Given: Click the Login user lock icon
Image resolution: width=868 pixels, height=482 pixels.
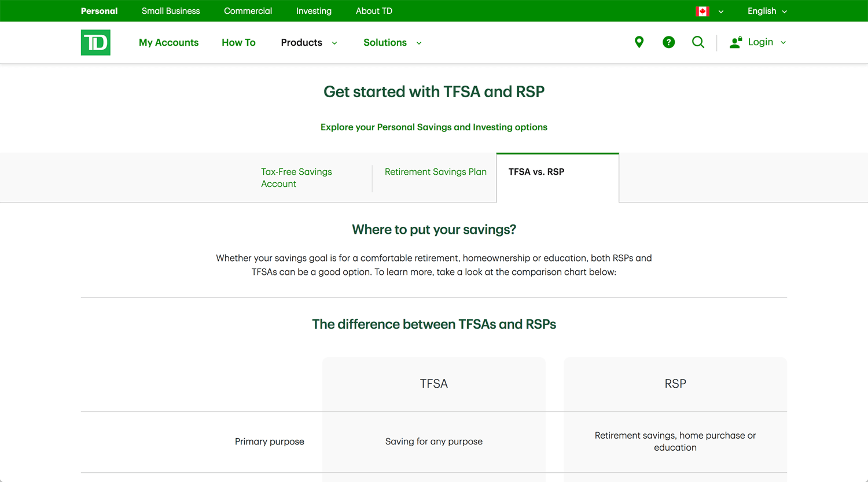Looking at the screenshot, I should (735, 42).
